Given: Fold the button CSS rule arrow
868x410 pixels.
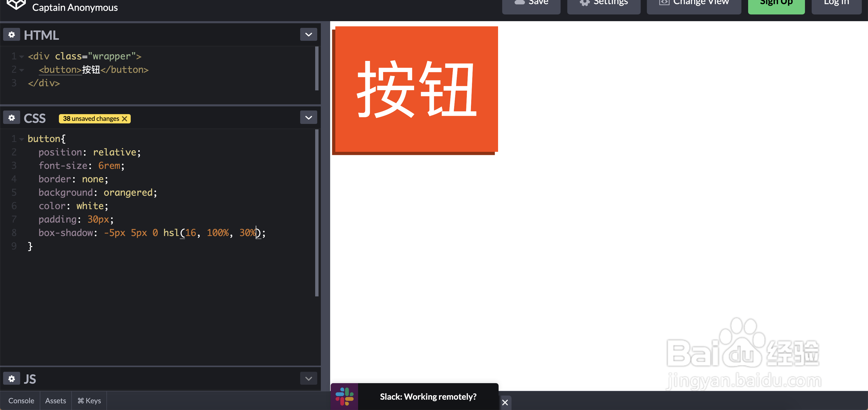Looking at the screenshot, I should click(22, 139).
